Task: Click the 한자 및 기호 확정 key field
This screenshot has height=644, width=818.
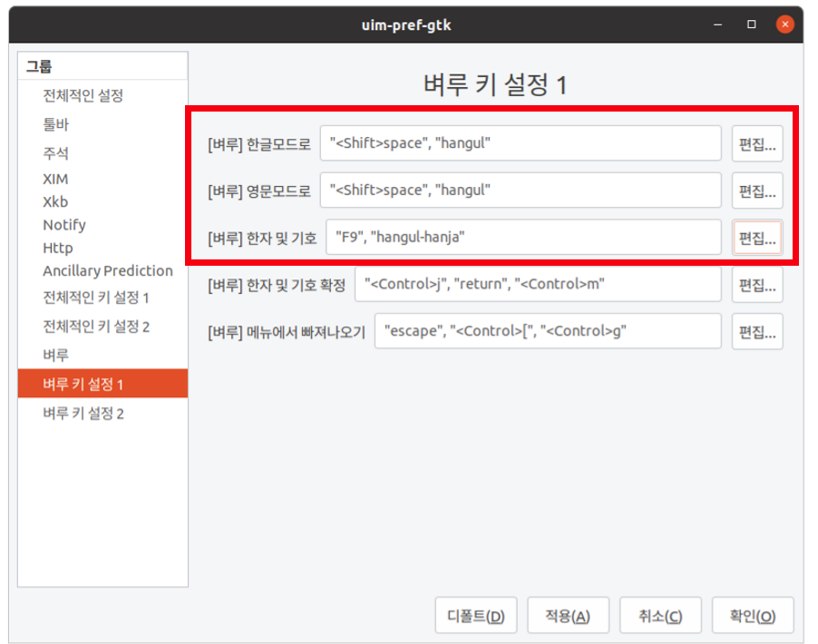Action: coord(538,284)
